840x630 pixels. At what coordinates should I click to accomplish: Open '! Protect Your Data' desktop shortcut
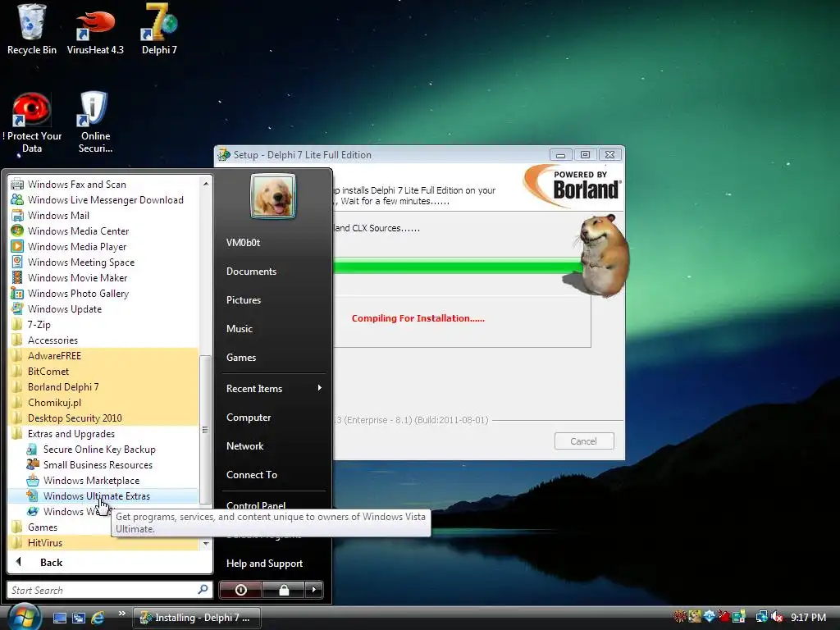(32, 123)
